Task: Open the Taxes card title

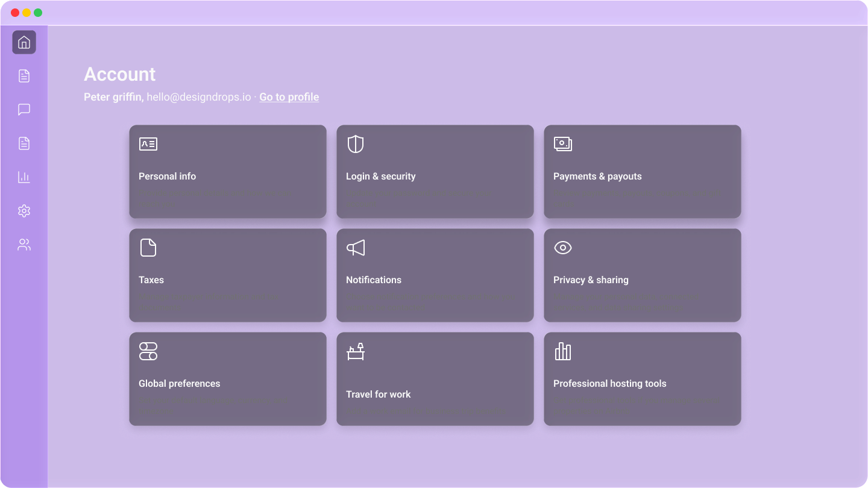Action: tap(151, 280)
